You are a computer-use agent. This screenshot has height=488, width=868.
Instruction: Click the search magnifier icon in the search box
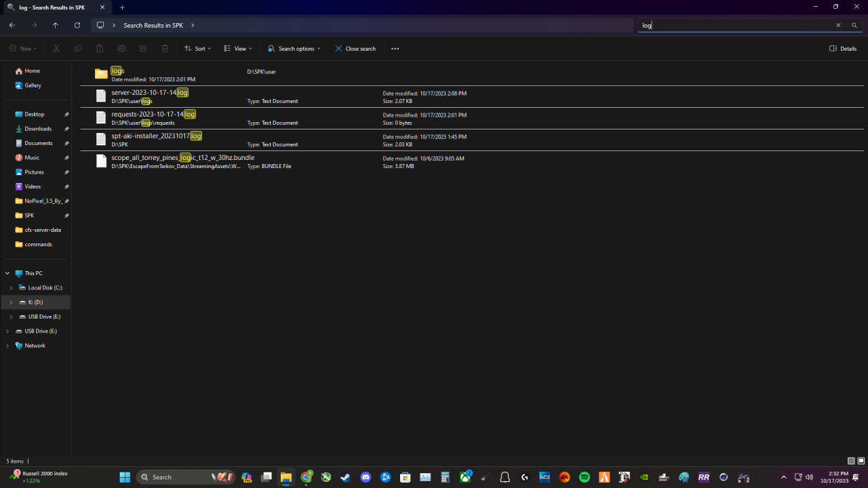point(854,25)
